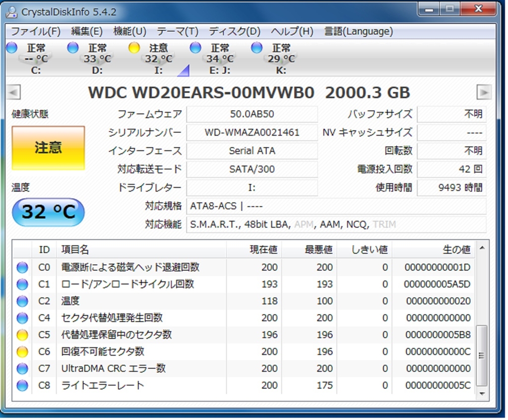Open the ファイル(F) menu
The height and width of the screenshot is (420, 508).
36,31
